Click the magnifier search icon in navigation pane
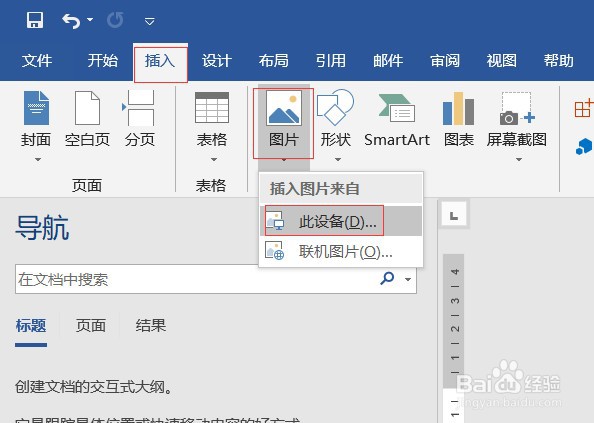Viewport: 594px width, 423px height. 387,278
